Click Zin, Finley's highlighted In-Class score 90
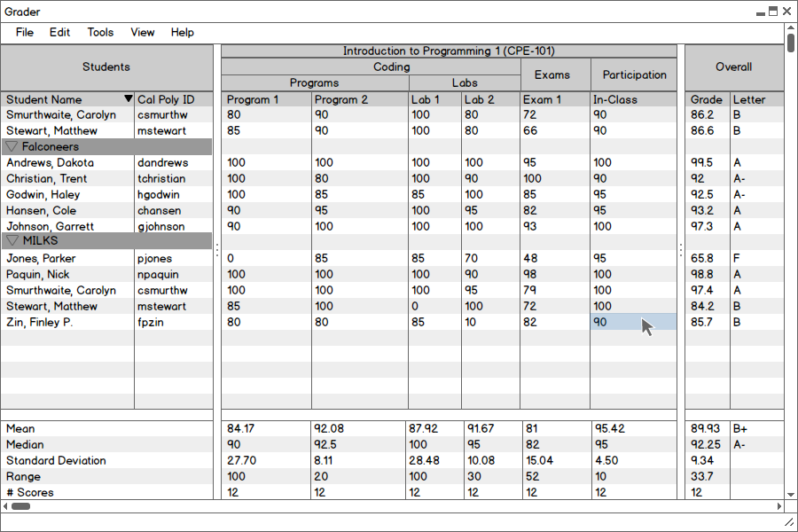The width and height of the screenshot is (798, 532). click(x=634, y=322)
